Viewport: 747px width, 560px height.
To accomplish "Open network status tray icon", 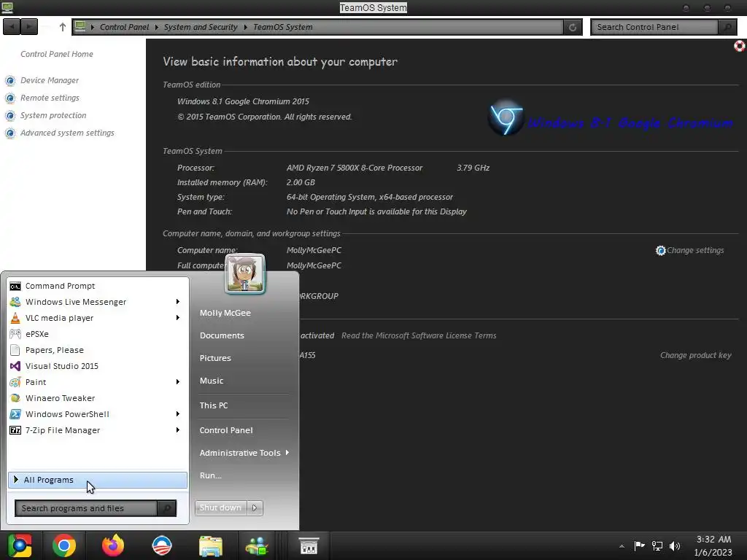I will pyautogui.click(x=657, y=545).
